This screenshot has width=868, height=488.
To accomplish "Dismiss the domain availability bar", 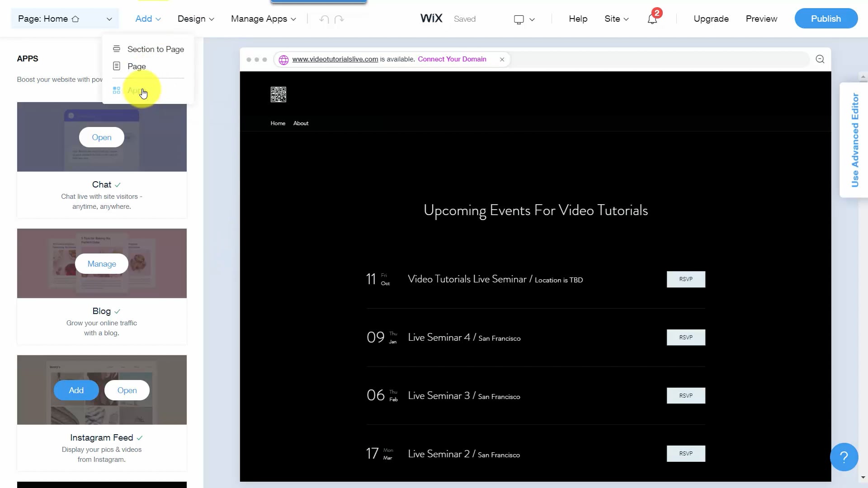I will tap(502, 59).
